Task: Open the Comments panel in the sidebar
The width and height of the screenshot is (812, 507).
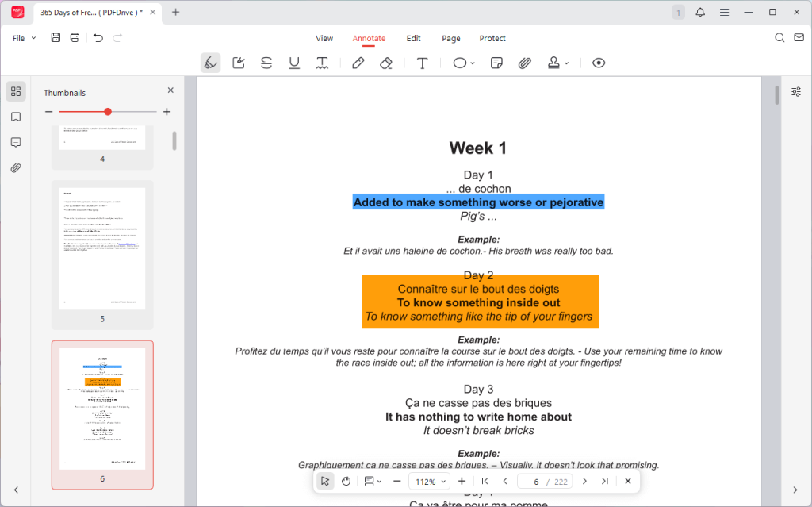Action: 16,141
